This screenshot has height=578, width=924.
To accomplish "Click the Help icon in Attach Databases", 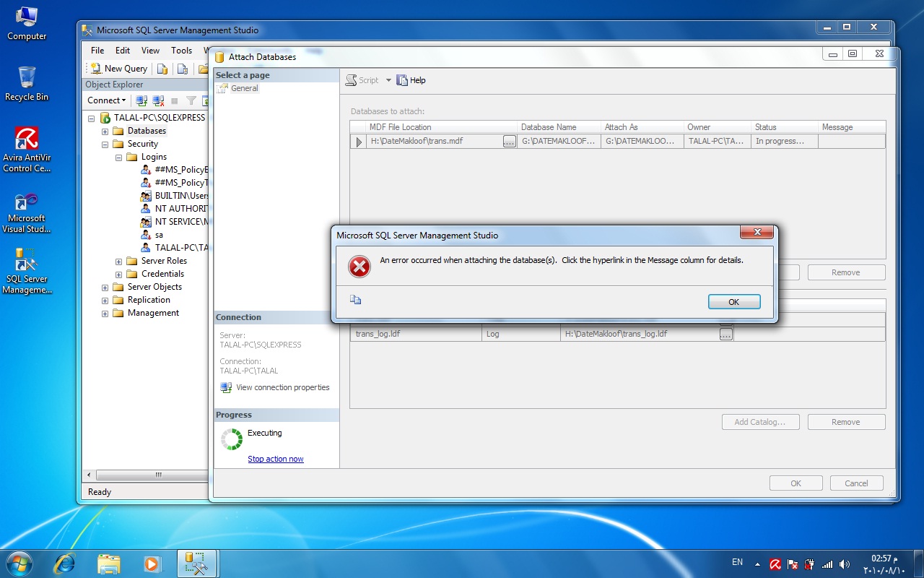I will [x=402, y=80].
